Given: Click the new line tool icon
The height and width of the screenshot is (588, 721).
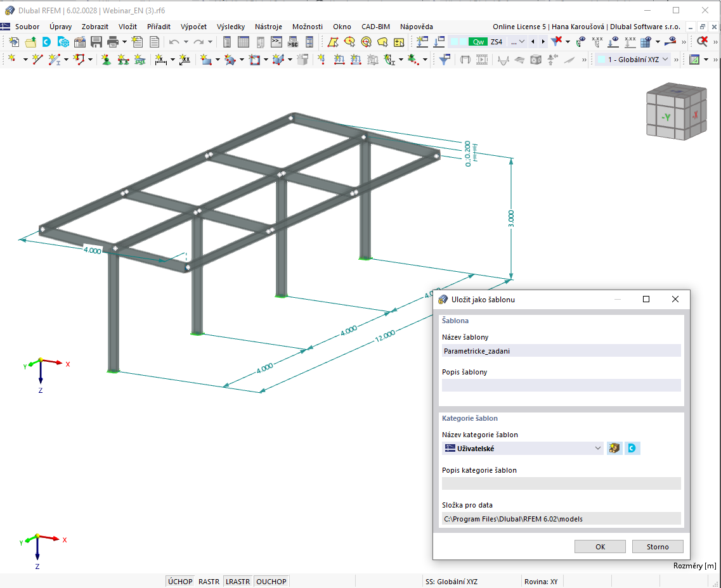Looking at the screenshot, I should point(37,60).
